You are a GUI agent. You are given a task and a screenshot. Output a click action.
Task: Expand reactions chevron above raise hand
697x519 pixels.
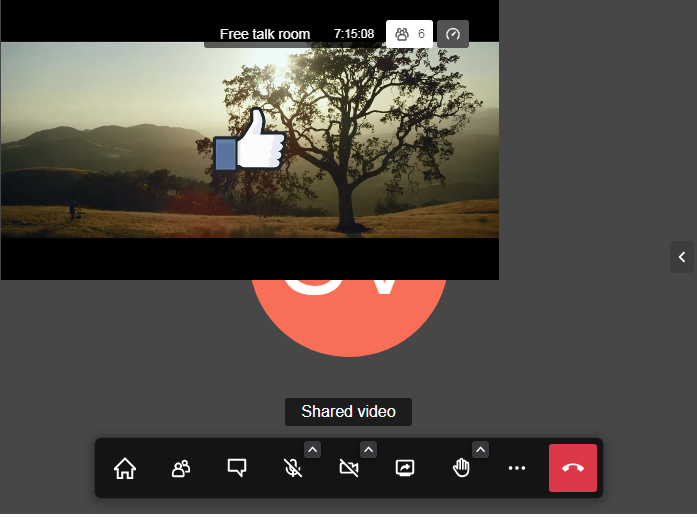(x=481, y=450)
